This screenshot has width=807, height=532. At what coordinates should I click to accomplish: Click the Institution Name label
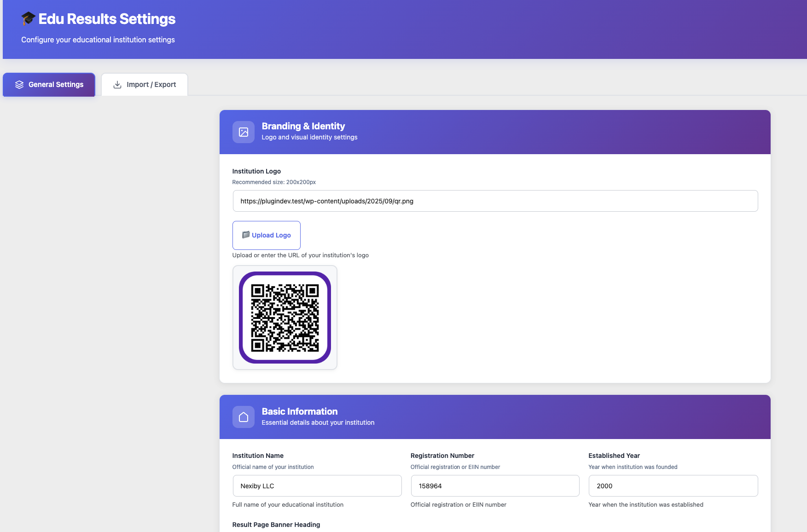[x=258, y=456]
